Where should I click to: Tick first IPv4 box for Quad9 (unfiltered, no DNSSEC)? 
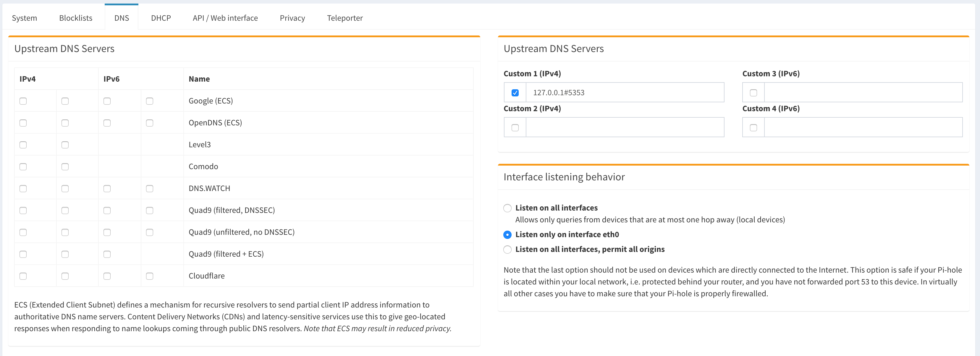pos(23,232)
